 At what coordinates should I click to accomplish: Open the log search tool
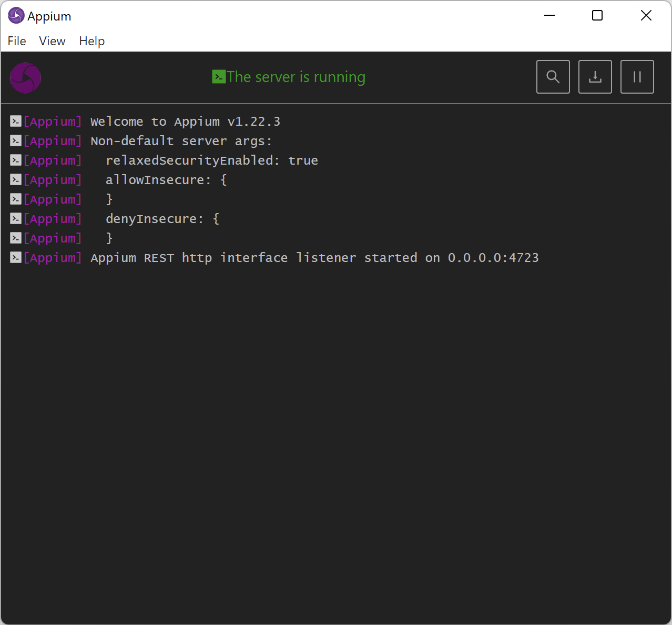[x=553, y=77]
